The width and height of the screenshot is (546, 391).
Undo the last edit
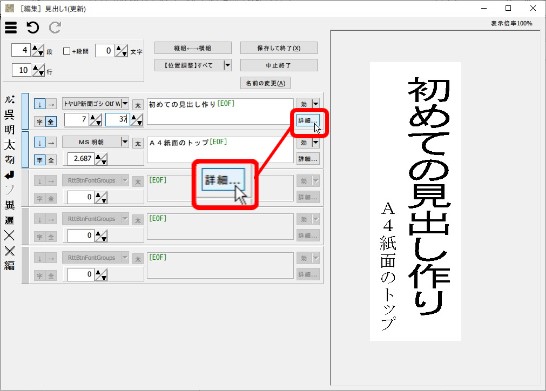33,28
